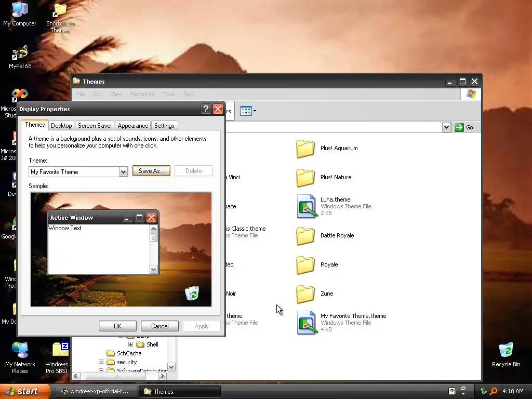
Task: Click Cancel in Display Properties
Action: pos(160,326)
